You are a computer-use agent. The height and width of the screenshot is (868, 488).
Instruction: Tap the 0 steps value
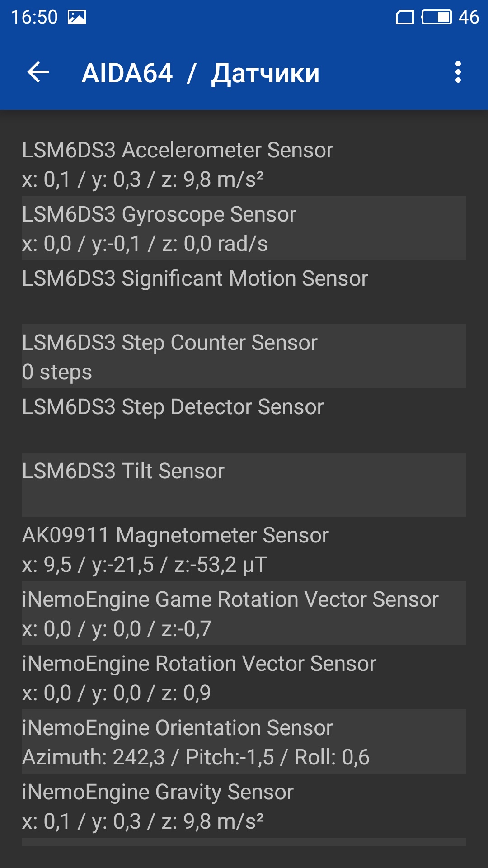pyautogui.click(x=57, y=373)
